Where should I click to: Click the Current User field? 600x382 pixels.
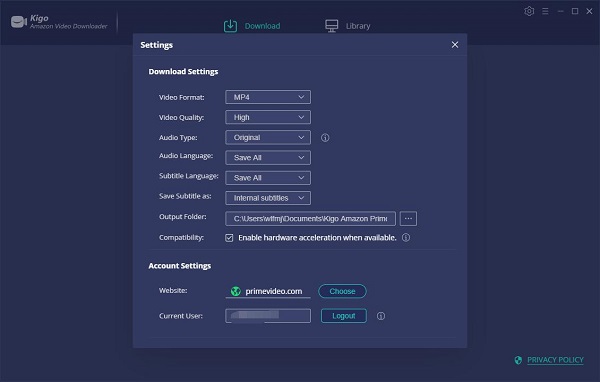click(268, 316)
